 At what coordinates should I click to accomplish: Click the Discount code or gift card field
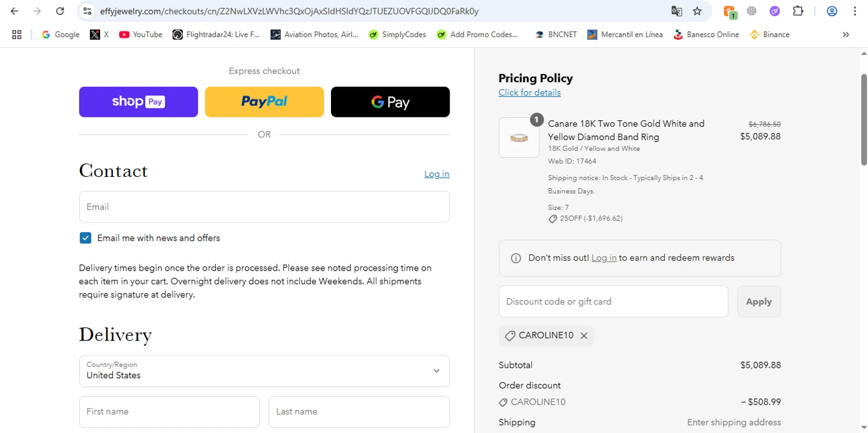tap(613, 302)
